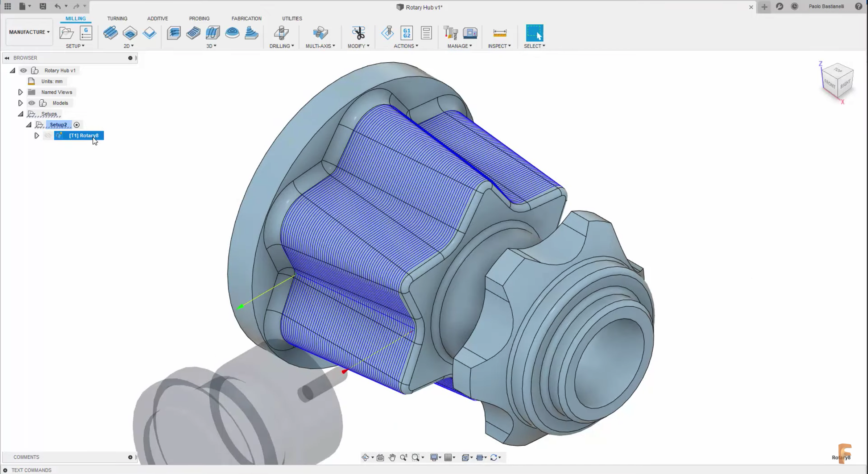Select the 2D Adaptive Clearing icon
Viewport: 868px width, 474px height.
[x=110, y=33]
